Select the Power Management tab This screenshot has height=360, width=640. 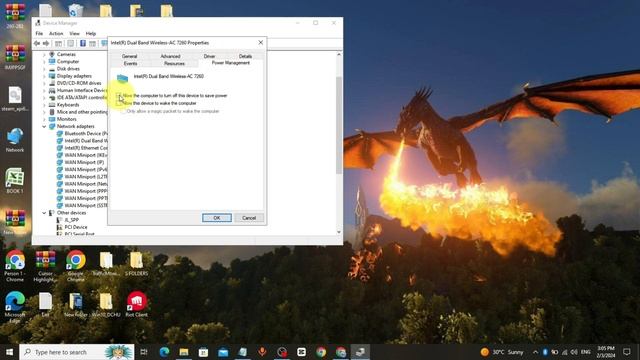[x=231, y=63]
